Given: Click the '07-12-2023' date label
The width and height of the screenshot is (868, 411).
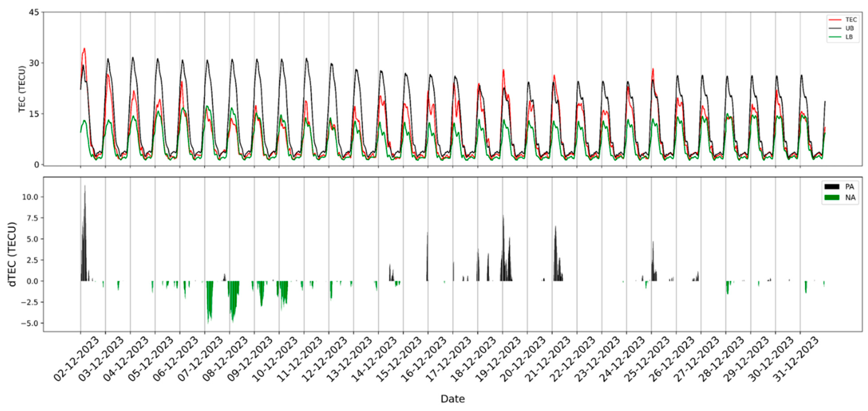Looking at the screenshot, I should point(200,360).
